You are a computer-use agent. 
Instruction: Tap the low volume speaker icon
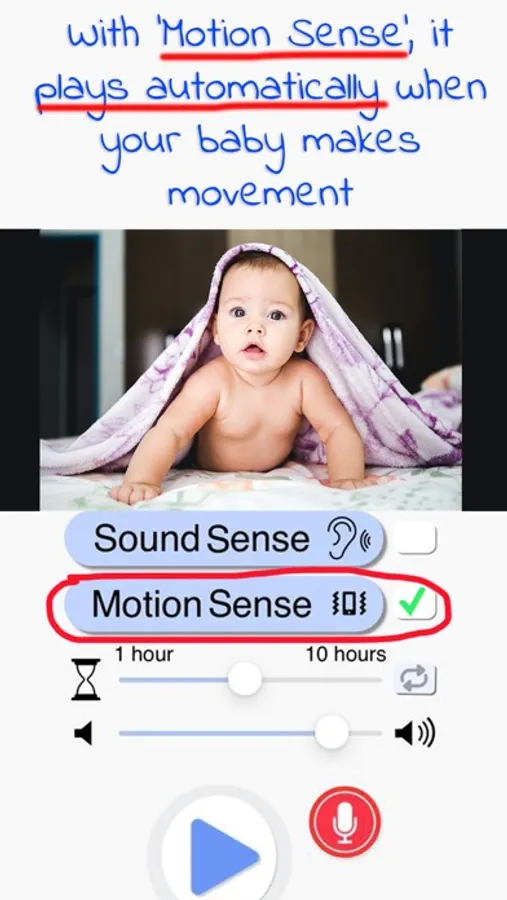tap(83, 734)
